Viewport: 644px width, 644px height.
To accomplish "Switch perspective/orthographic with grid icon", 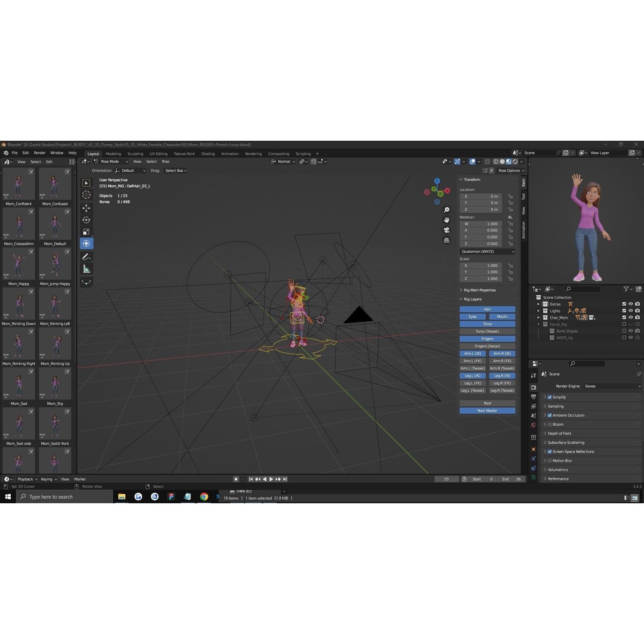I will coord(447,240).
